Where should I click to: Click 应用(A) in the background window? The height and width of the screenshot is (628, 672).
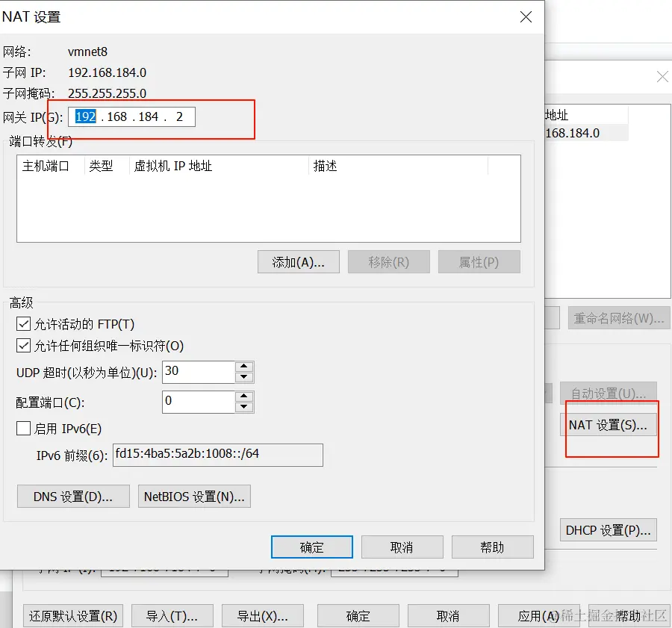click(x=538, y=616)
